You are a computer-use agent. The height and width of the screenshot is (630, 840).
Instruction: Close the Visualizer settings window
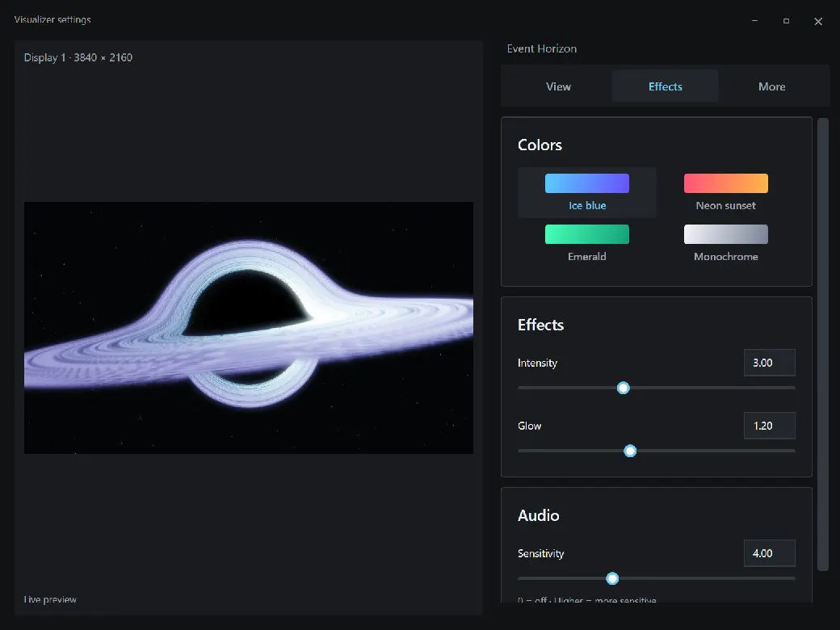818,22
